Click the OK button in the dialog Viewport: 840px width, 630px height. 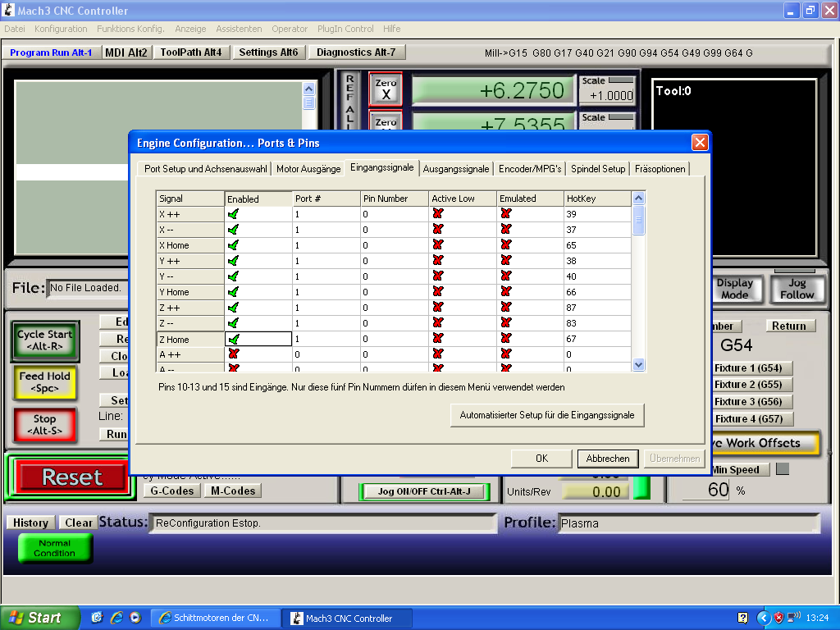pyautogui.click(x=541, y=459)
